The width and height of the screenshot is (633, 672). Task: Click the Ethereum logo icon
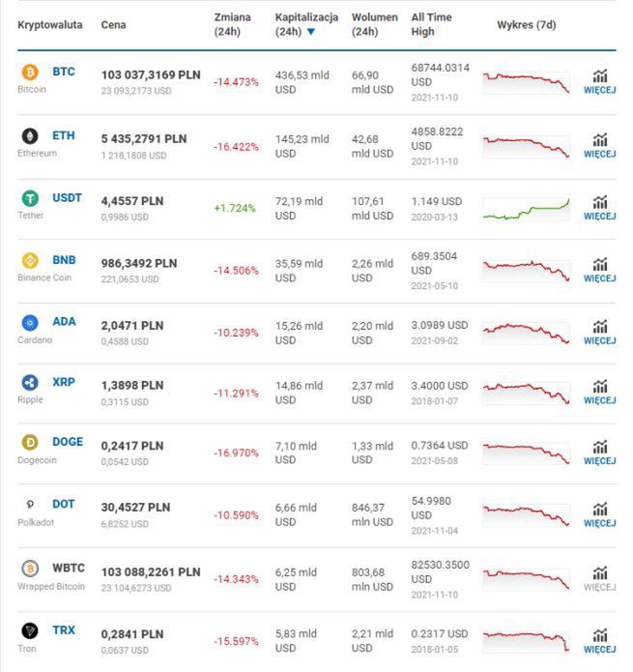coord(29,136)
